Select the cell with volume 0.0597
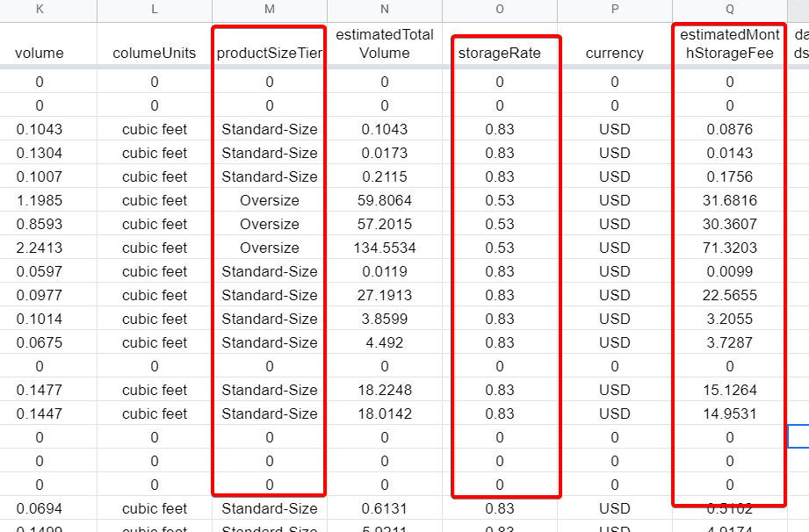 click(40, 271)
